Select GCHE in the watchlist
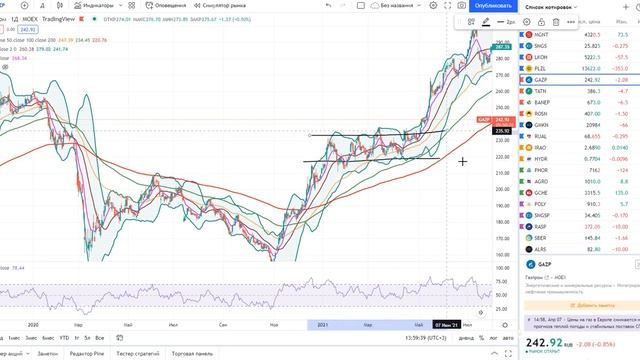The height and width of the screenshot is (360, 640). click(x=580, y=193)
